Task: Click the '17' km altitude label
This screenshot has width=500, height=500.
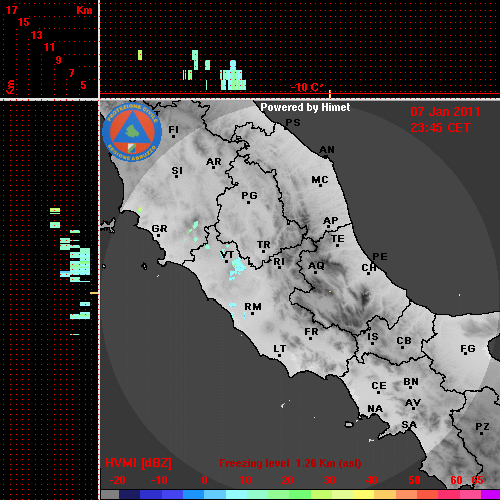Action: 11,10
